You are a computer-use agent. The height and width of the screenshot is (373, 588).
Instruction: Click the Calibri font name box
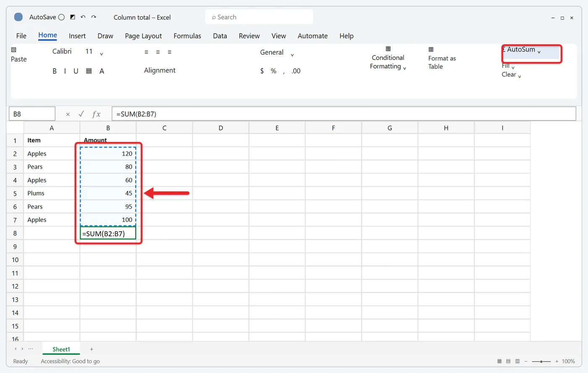62,51
